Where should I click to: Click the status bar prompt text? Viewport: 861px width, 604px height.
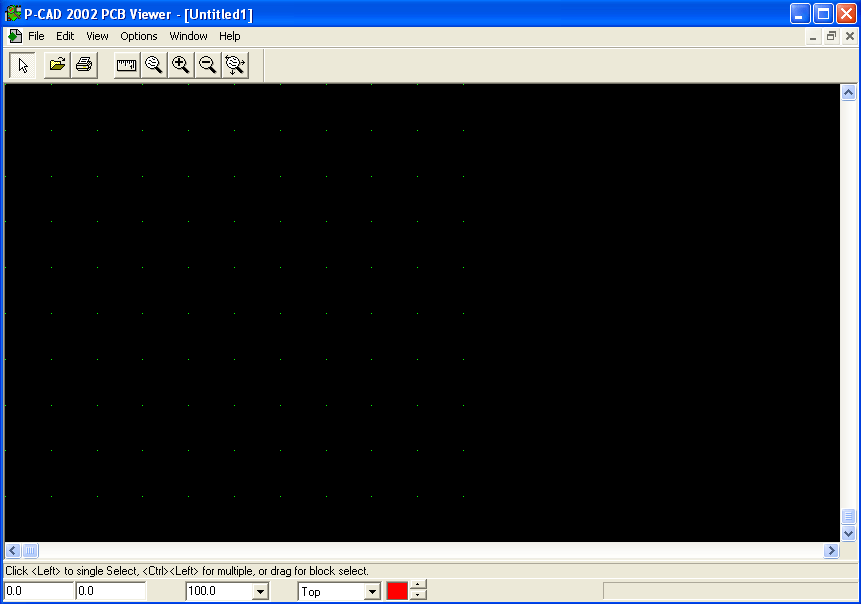coord(187,571)
